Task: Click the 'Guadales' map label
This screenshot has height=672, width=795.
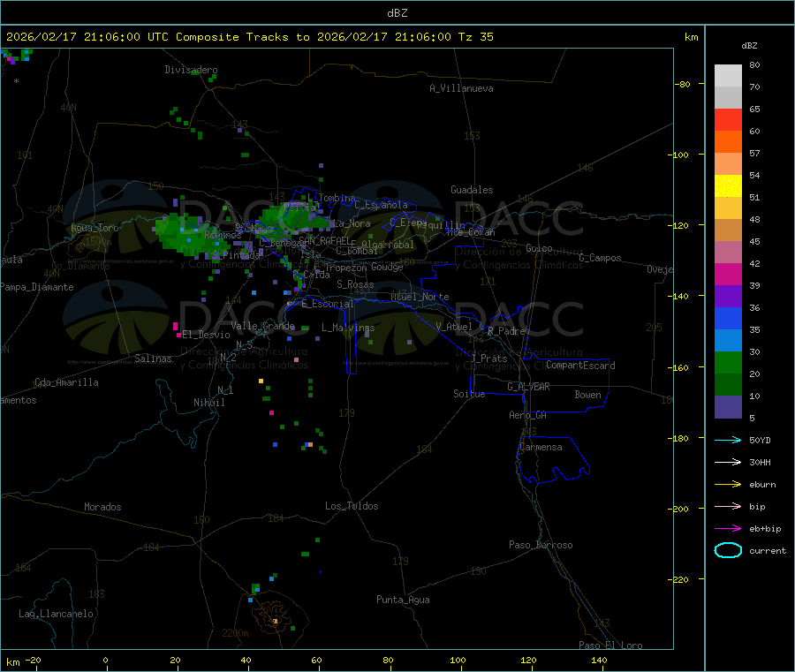Action: 472,190
